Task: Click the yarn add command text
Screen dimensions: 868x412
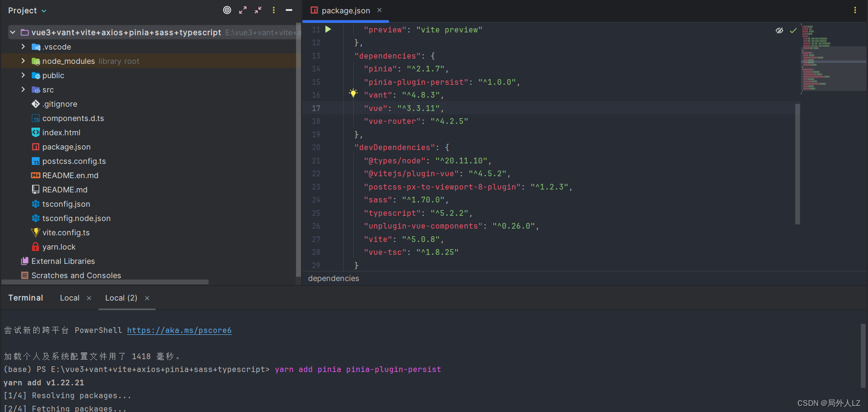Action: point(358,369)
